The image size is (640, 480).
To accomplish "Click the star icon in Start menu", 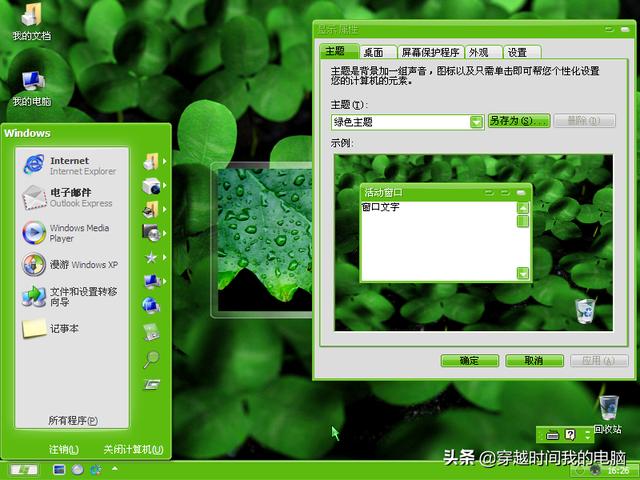I will click(151, 258).
